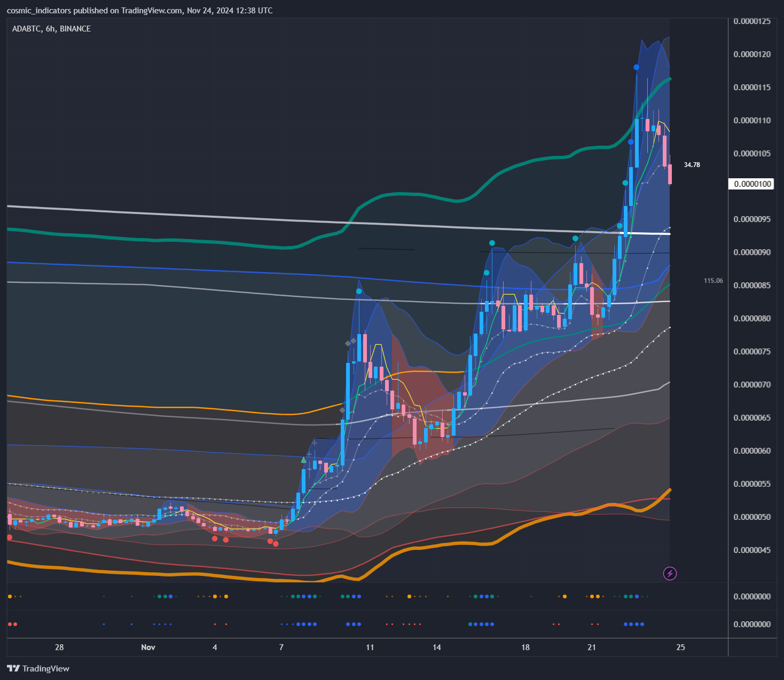Click the 0.0000105 price axis label

click(x=752, y=154)
